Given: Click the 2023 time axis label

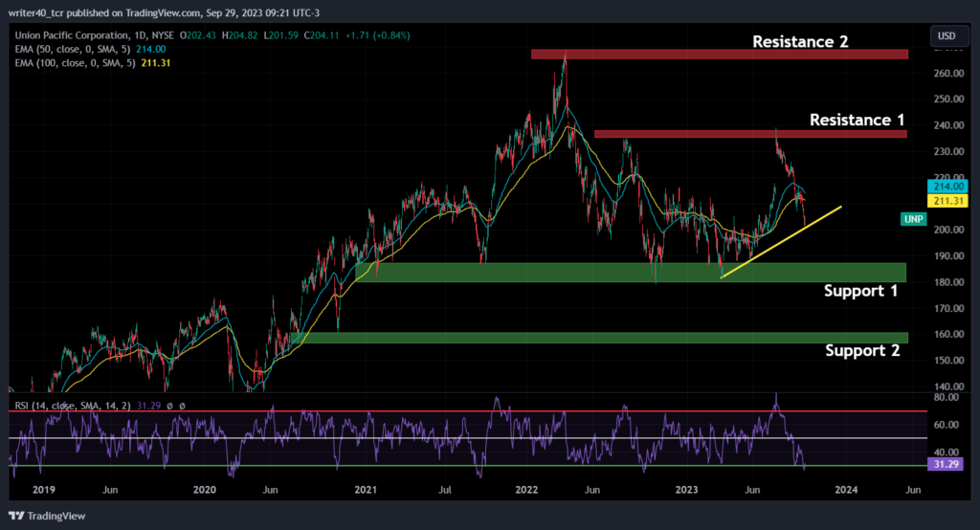Looking at the screenshot, I should tap(687, 490).
